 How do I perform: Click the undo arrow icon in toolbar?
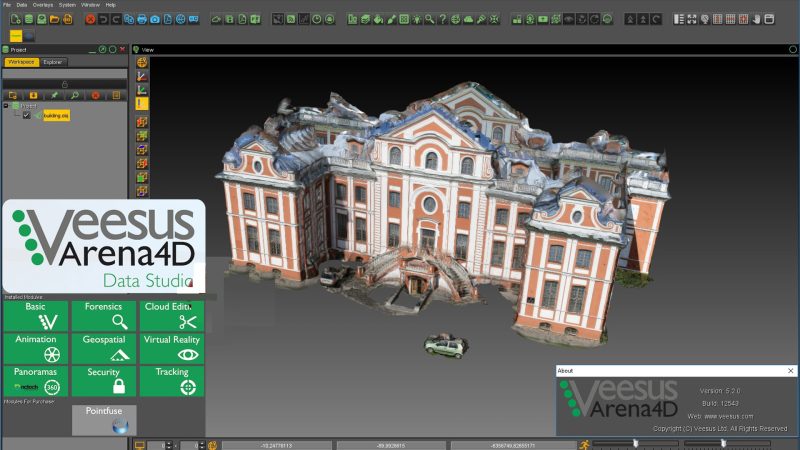pyautogui.click(x=106, y=19)
